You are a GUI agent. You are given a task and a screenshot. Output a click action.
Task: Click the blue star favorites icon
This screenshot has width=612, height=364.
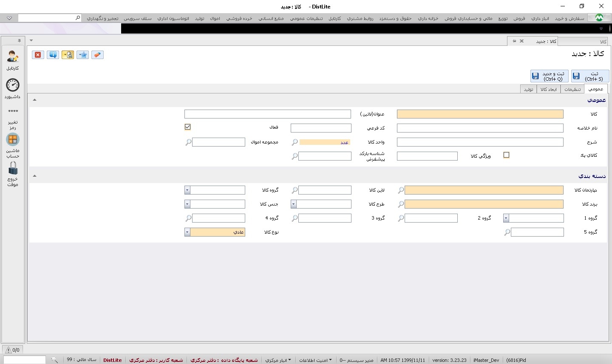[x=82, y=55]
